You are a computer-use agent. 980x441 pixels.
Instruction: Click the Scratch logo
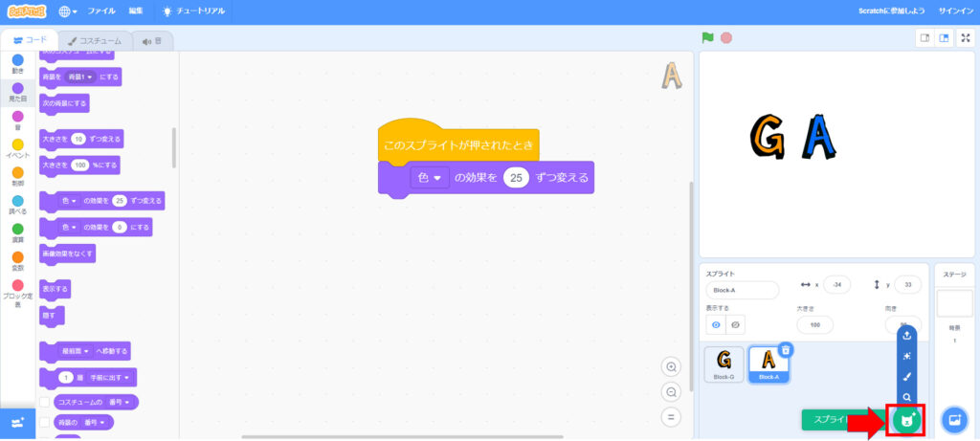tap(29, 11)
